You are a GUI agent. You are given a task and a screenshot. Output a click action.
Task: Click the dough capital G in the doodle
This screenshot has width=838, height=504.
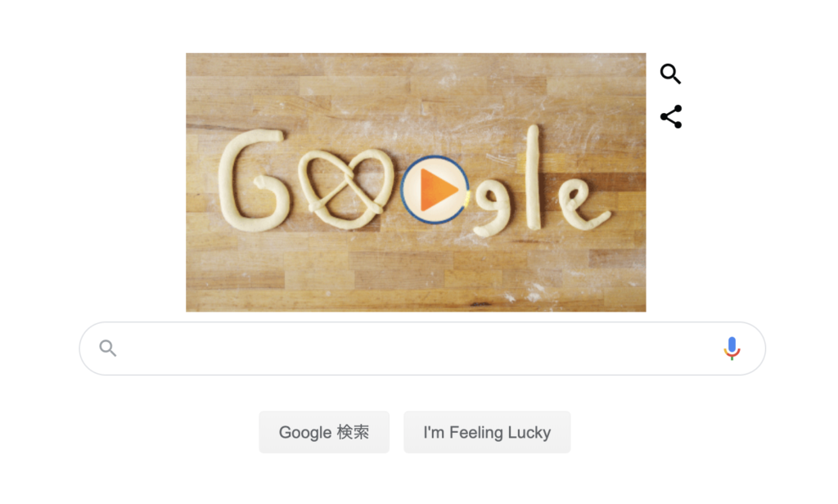coord(252,181)
